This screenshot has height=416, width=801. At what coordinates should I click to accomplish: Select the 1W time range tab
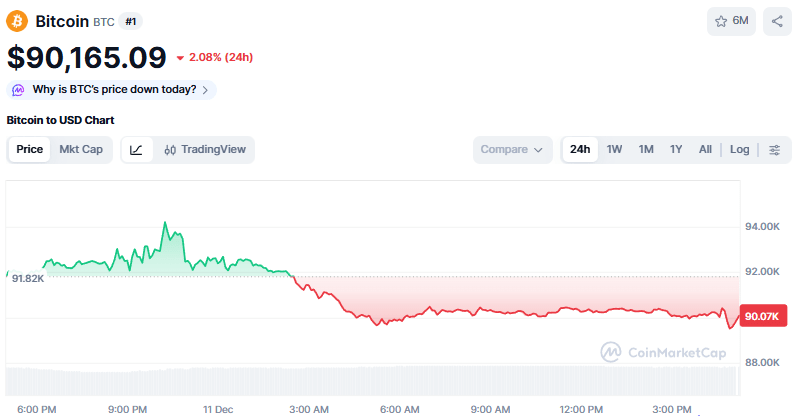point(614,150)
